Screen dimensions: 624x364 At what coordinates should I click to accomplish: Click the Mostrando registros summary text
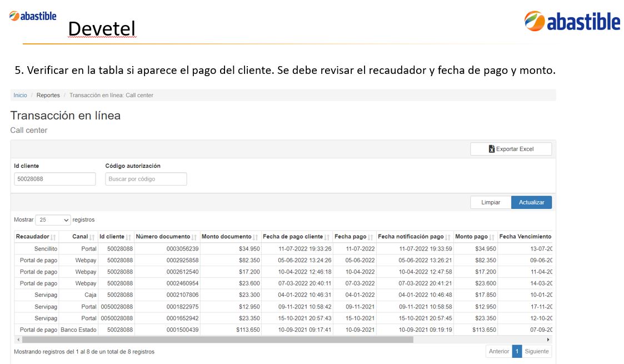[x=84, y=352]
